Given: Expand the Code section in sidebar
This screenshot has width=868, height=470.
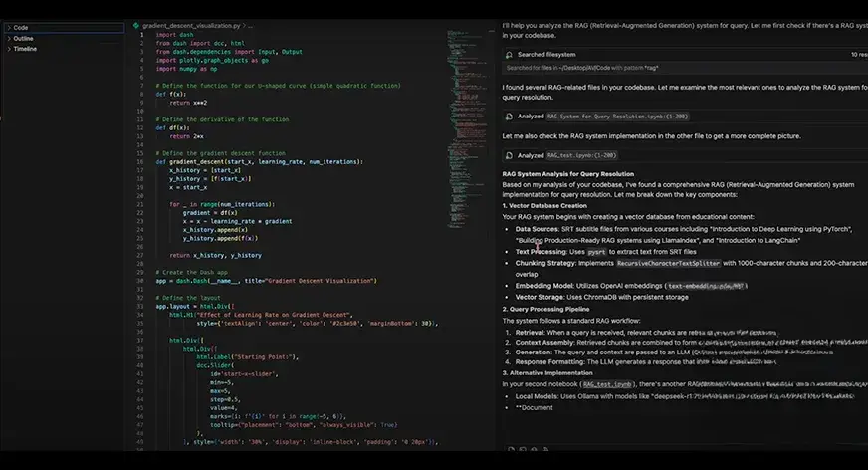Looking at the screenshot, I should point(20,28).
